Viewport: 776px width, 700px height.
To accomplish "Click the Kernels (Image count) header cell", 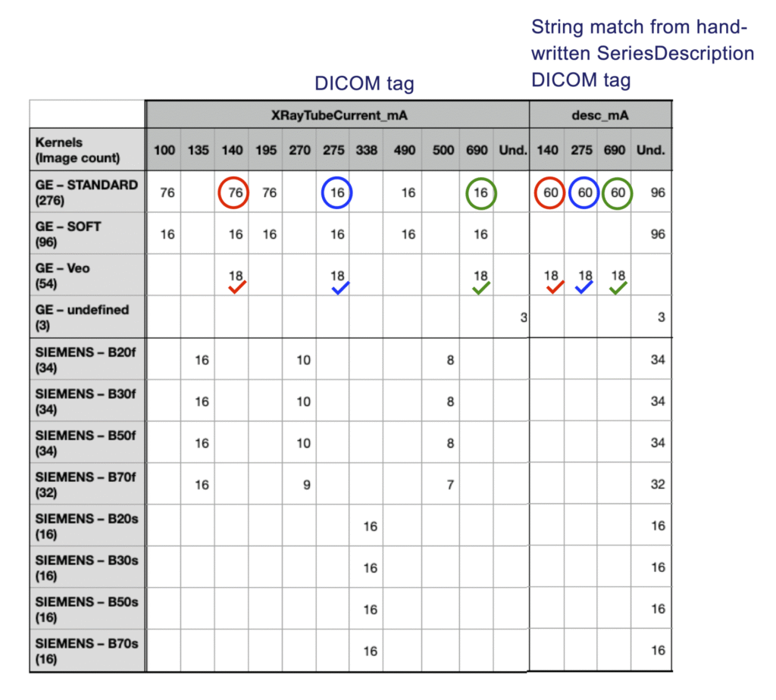I will (87, 150).
